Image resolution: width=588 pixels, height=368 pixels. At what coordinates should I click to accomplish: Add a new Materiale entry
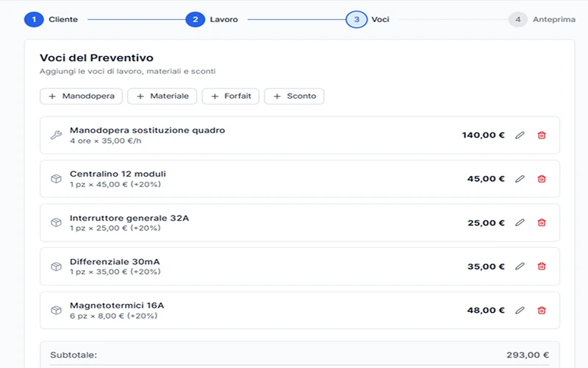point(162,96)
